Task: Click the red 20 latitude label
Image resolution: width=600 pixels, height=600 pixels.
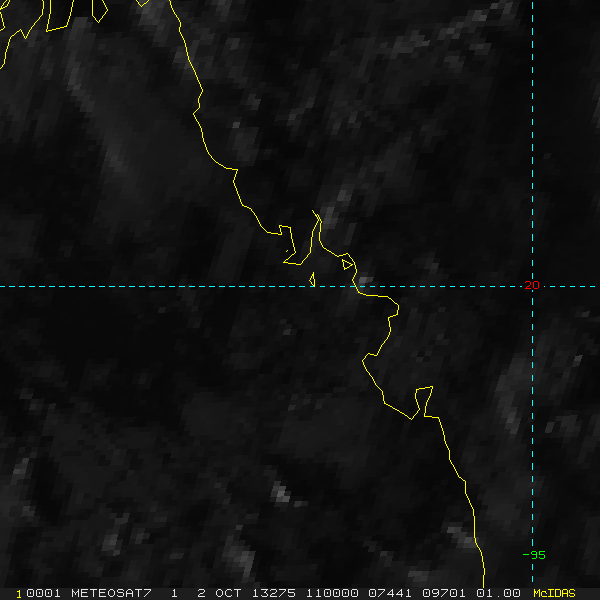Action: coord(532,285)
